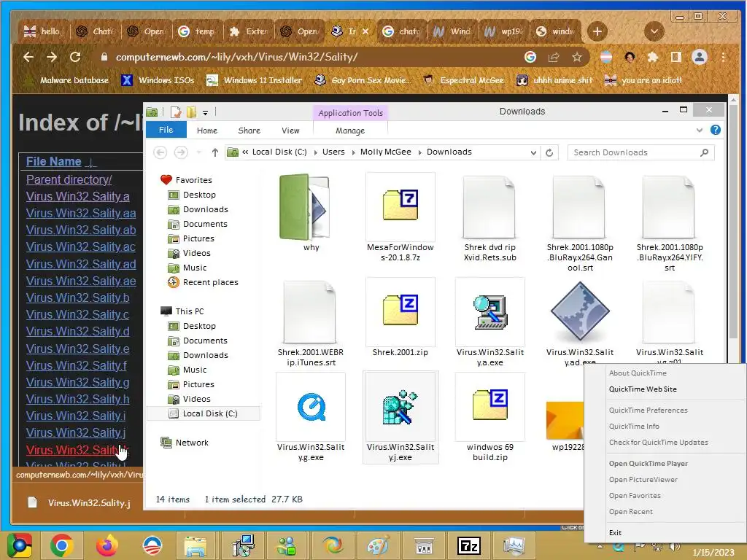Click Explorer Help question mark icon
This screenshot has height=560, width=747.
point(715,130)
